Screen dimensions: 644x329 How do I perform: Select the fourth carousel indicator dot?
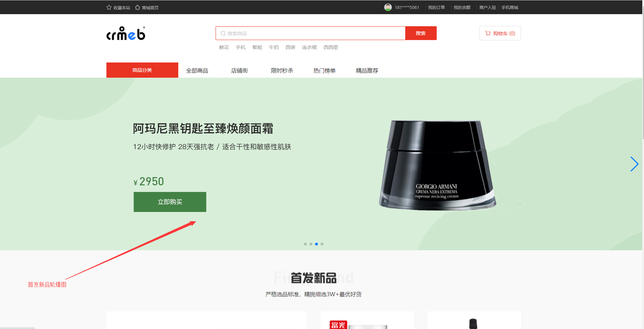(322, 244)
